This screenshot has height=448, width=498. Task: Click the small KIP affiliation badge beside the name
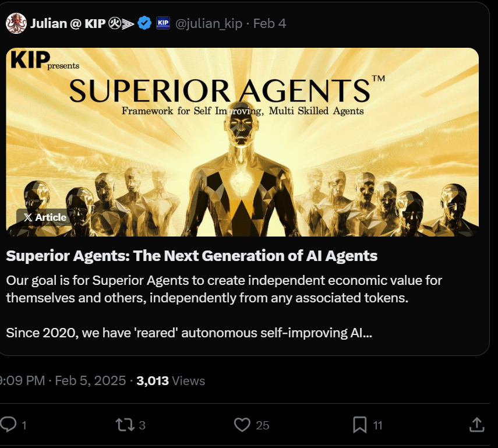click(x=163, y=23)
